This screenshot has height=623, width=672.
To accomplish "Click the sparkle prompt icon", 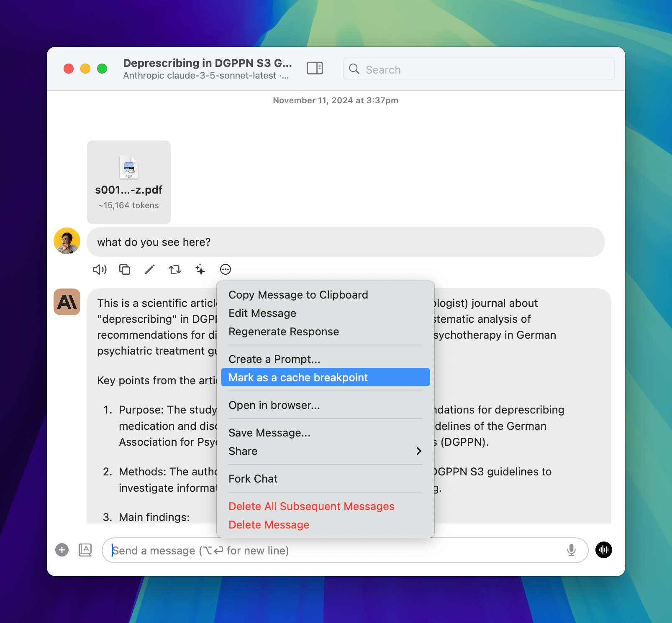I will [200, 270].
